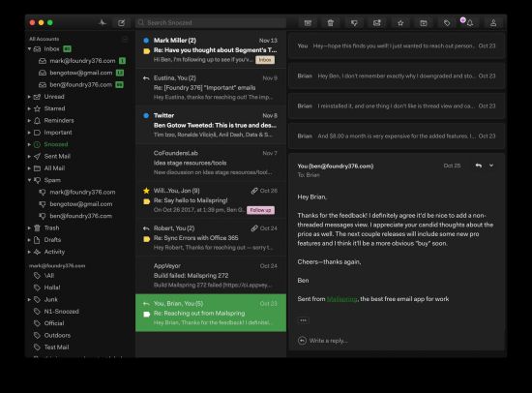The width and height of the screenshot is (532, 393).
Task: Open the CoFoundersLab email
Action: click(x=211, y=163)
